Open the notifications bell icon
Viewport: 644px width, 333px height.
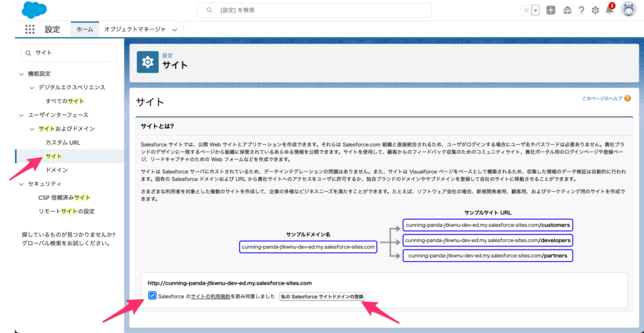[609, 10]
